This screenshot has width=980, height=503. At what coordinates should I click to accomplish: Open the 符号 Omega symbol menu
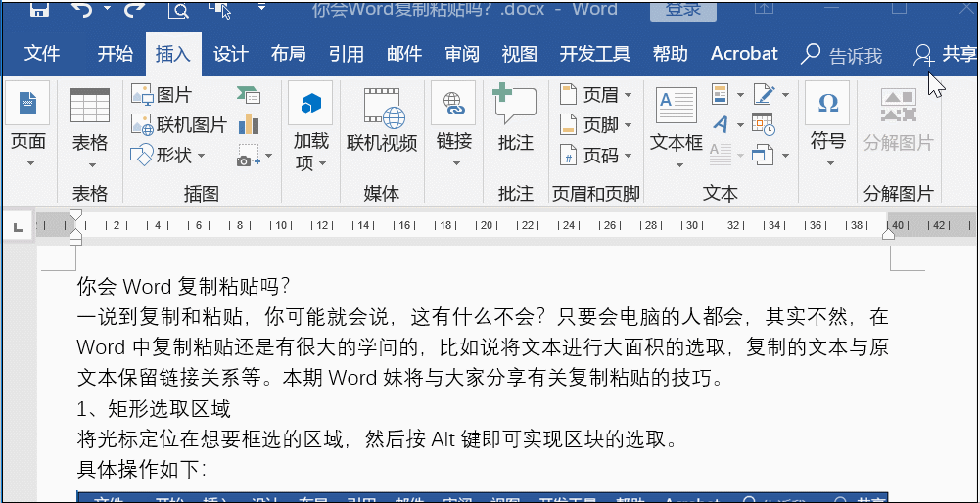(x=827, y=127)
